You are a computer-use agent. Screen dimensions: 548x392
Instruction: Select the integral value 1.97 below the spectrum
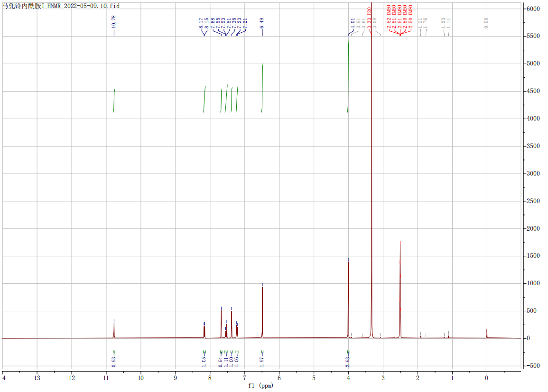click(262, 360)
